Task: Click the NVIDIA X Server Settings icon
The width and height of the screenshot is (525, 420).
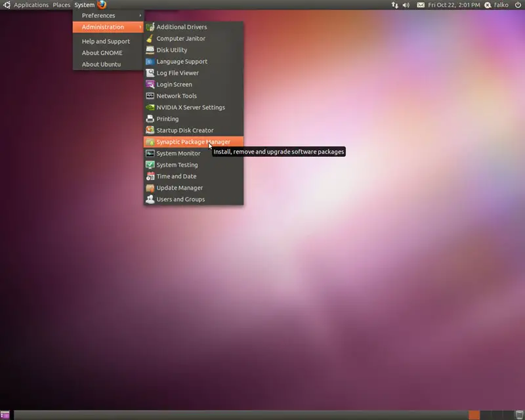Action: click(150, 108)
